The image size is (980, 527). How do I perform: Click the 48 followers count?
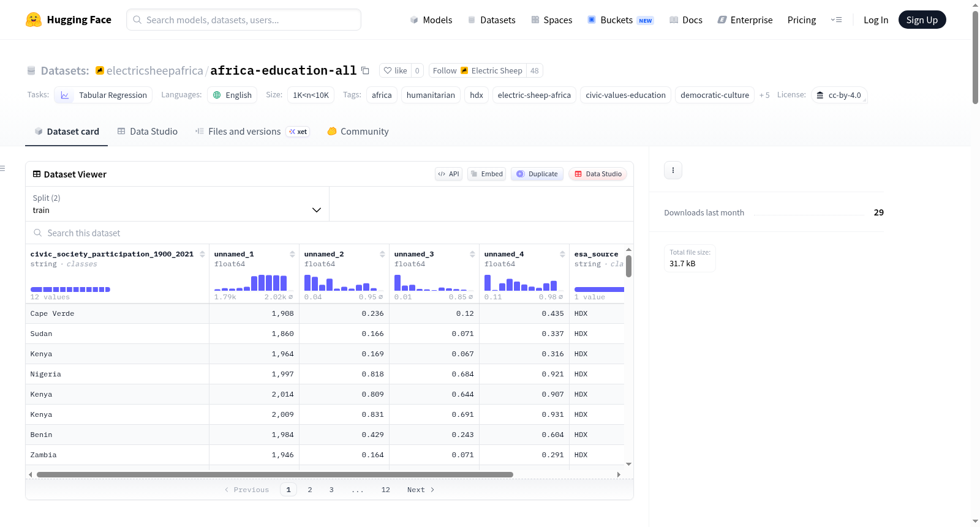click(535, 70)
